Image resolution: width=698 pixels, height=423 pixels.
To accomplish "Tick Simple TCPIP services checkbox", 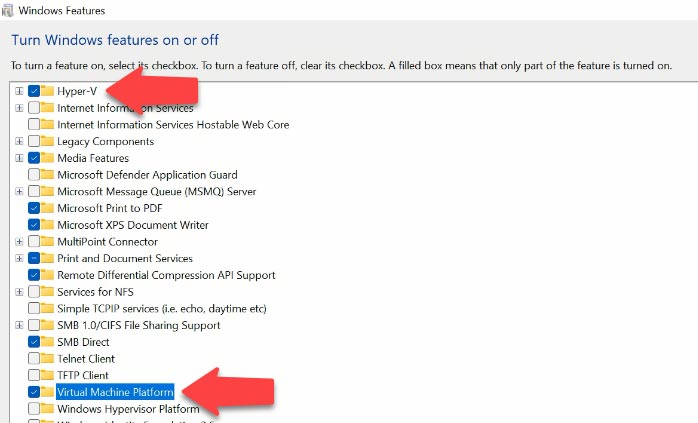I will (x=34, y=308).
